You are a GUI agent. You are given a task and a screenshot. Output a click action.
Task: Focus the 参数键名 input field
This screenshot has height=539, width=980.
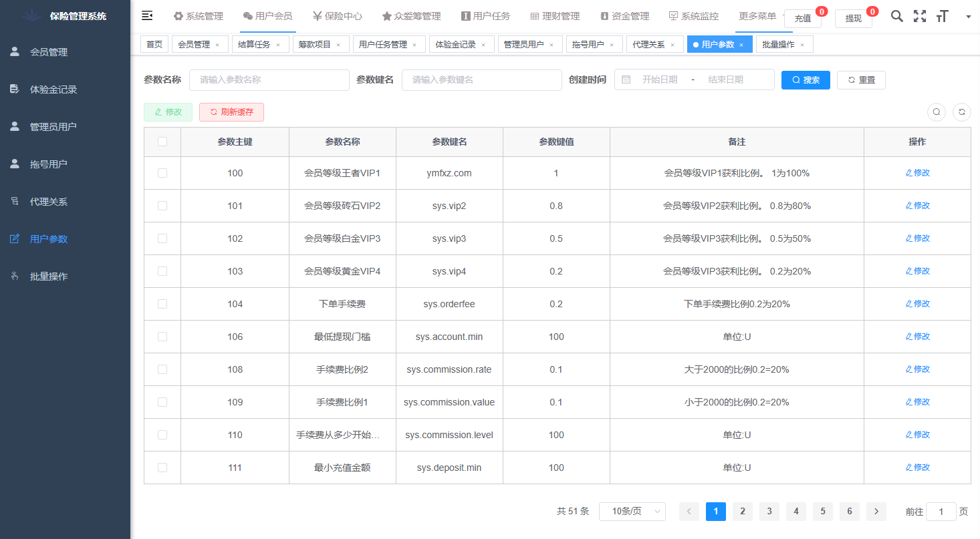[x=482, y=79]
